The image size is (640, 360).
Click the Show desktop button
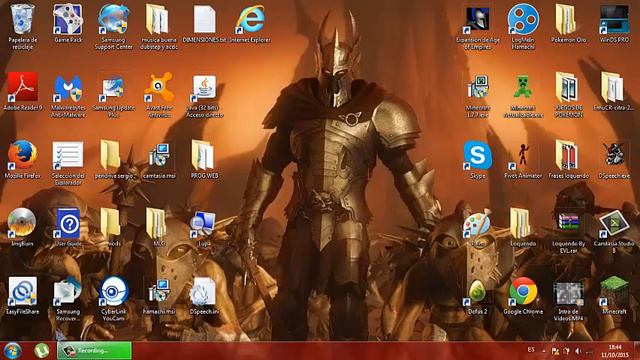coord(637,351)
